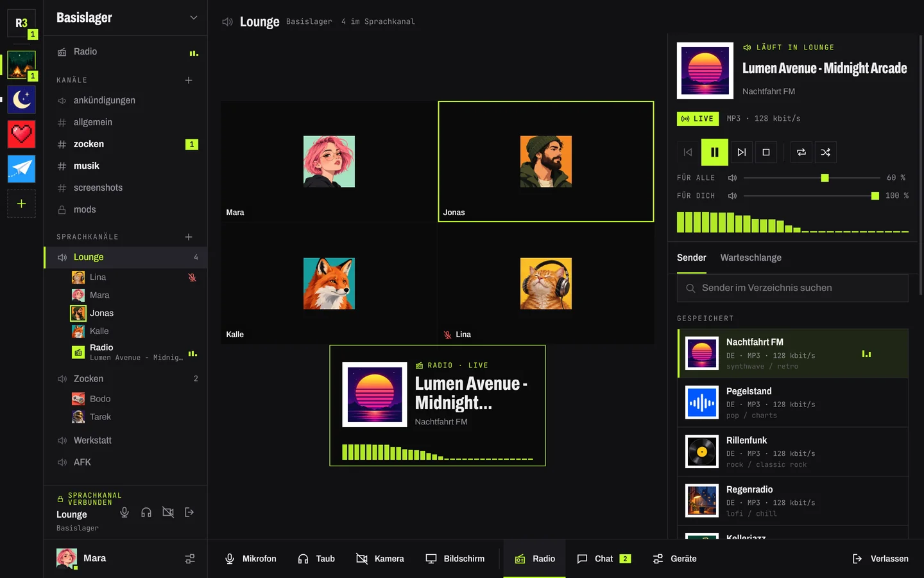The height and width of the screenshot is (578, 924).
Task: Join the AFK voice channel
Action: tap(125, 462)
